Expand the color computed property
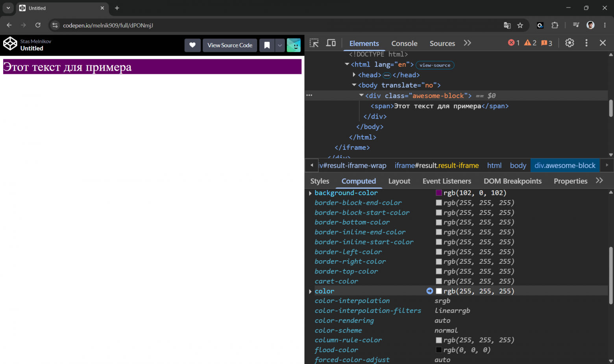Screen dimensions: 614x364 [310, 291]
